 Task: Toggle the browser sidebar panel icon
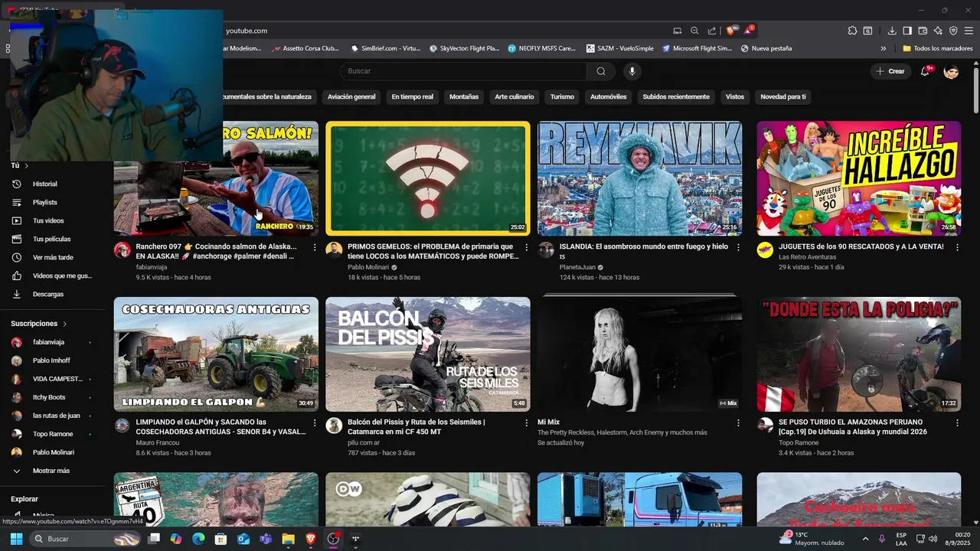click(x=907, y=31)
